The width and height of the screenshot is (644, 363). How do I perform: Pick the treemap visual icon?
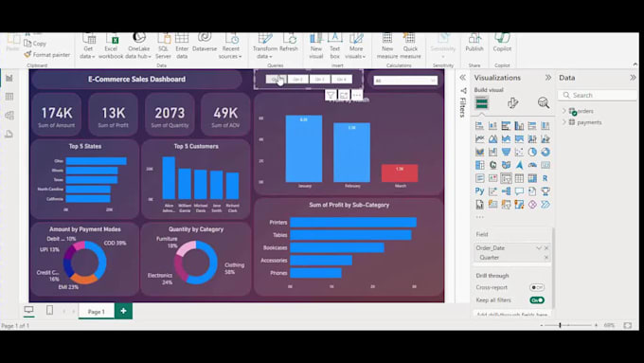[x=479, y=165]
